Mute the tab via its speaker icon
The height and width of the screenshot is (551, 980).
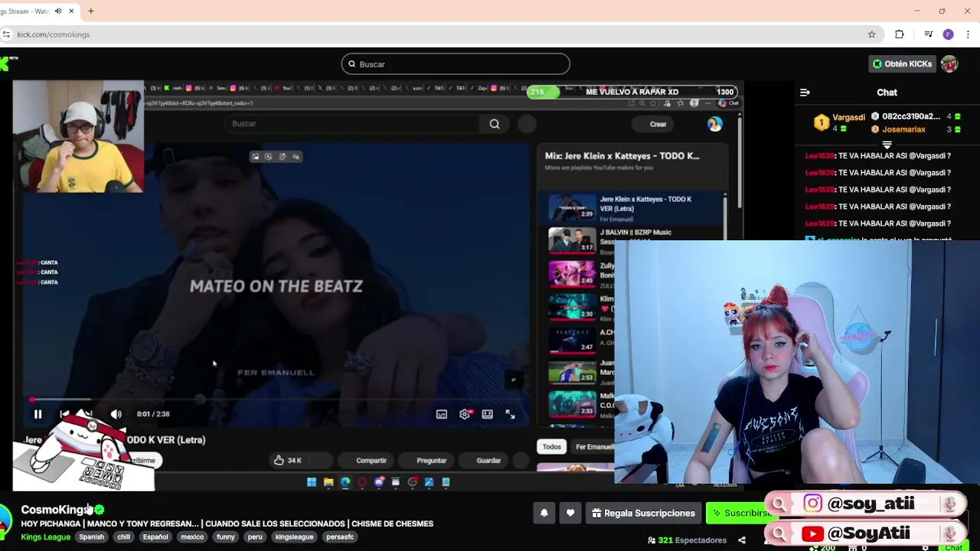(x=58, y=11)
